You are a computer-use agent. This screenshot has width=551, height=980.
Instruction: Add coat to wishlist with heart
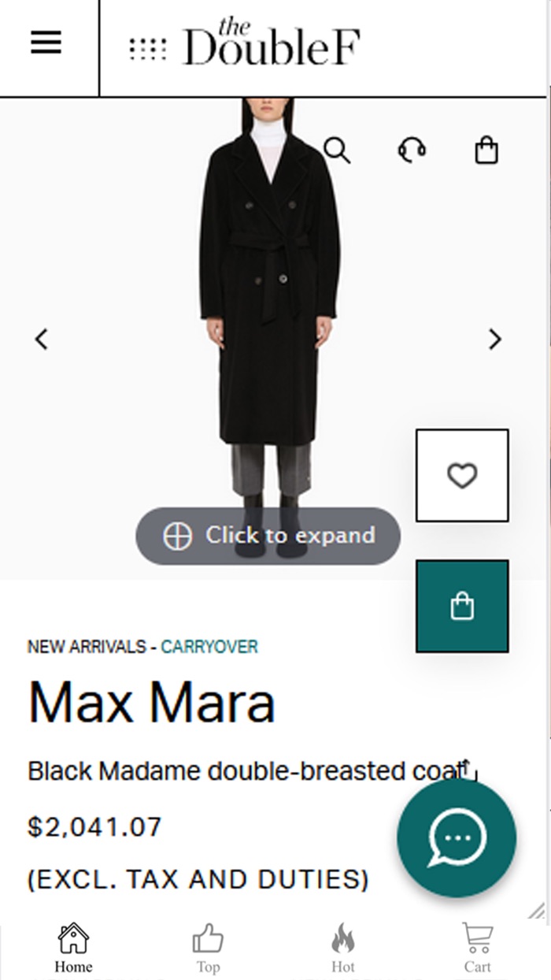(x=462, y=475)
